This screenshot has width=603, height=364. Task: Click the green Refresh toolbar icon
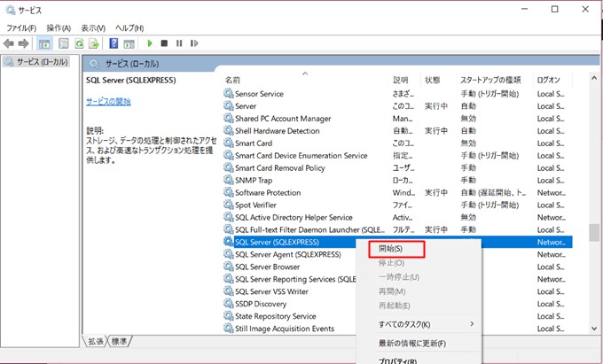pyautogui.click(x=79, y=43)
